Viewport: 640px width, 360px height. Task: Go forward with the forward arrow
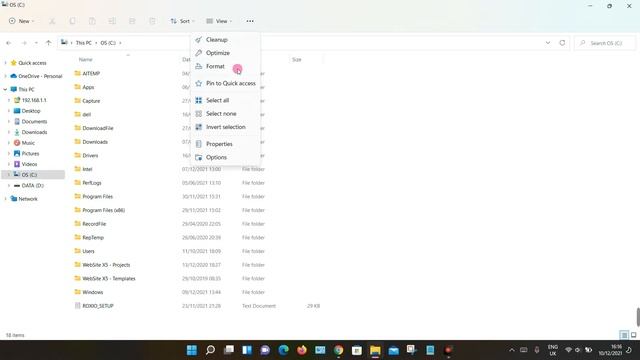[x=24, y=43]
